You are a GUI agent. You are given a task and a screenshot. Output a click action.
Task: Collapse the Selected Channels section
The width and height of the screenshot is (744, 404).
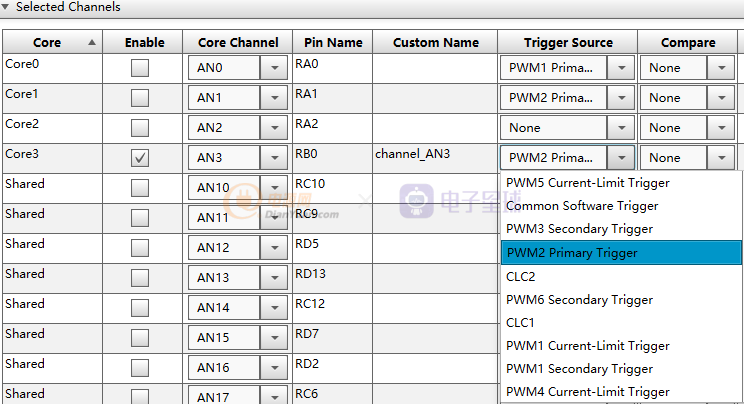coord(7,7)
